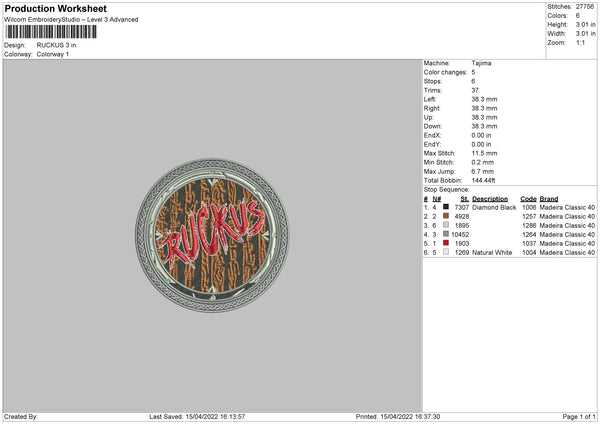This screenshot has height=424, width=600.
Task: Click the Code column header in Stop Sequence
Action: (x=529, y=198)
